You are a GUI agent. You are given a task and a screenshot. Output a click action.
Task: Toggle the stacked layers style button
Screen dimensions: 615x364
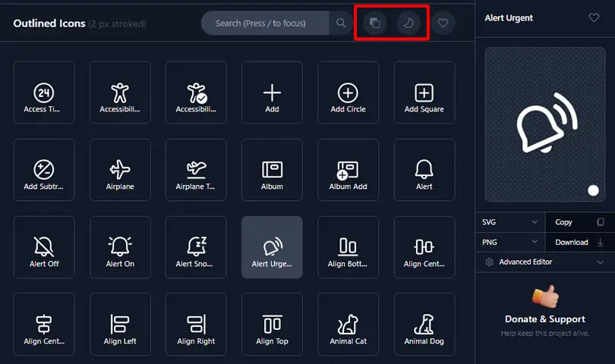click(374, 23)
